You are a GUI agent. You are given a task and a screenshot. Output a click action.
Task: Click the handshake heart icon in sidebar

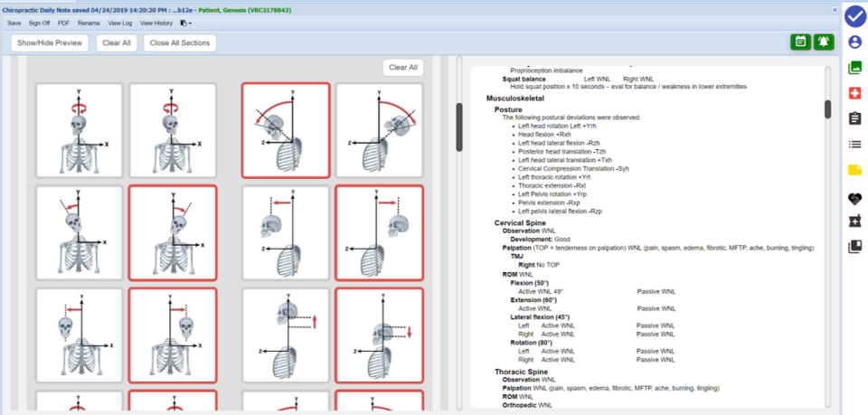pos(854,198)
